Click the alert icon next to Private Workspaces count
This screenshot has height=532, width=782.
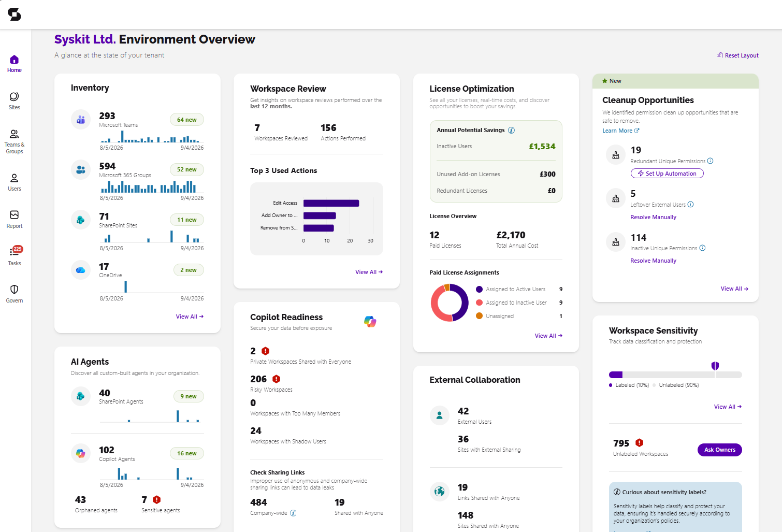(266, 351)
